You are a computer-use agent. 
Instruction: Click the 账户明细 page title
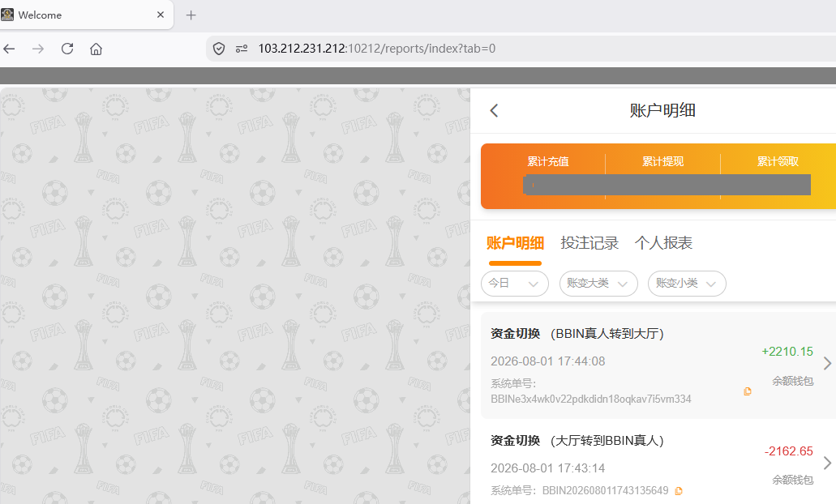[662, 111]
